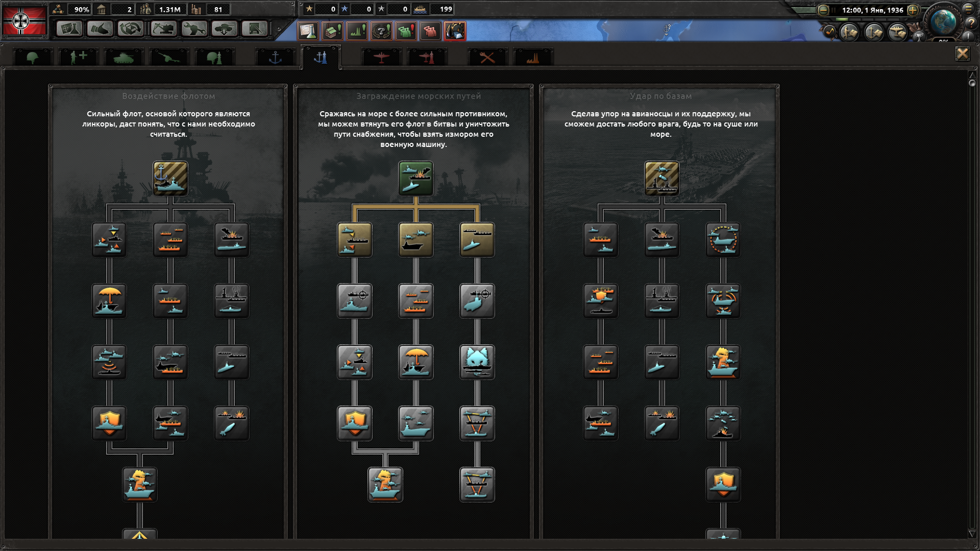Choose the Удар по базам doctrine root node
Image resolution: width=980 pixels, height=551 pixels.
tap(661, 178)
